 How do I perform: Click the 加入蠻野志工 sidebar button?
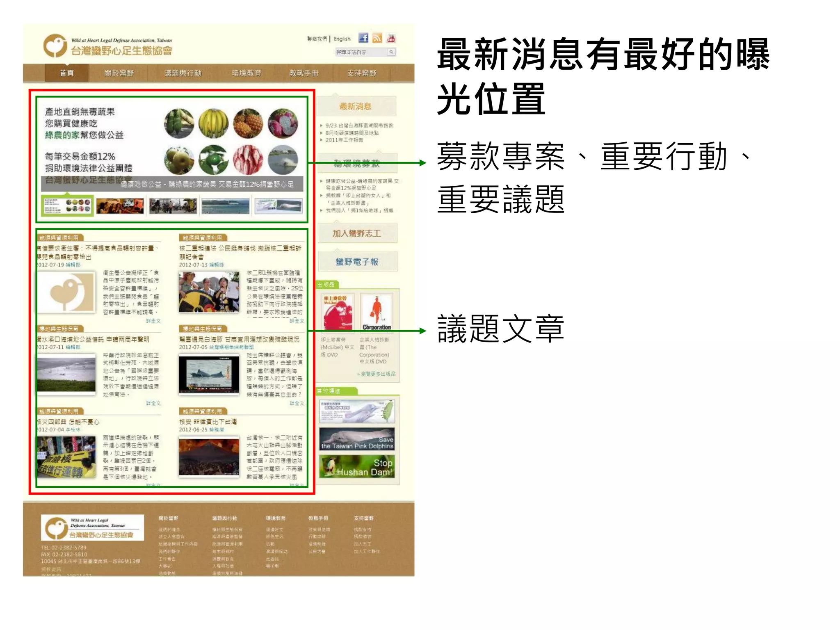pyautogui.click(x=357, y=233)
